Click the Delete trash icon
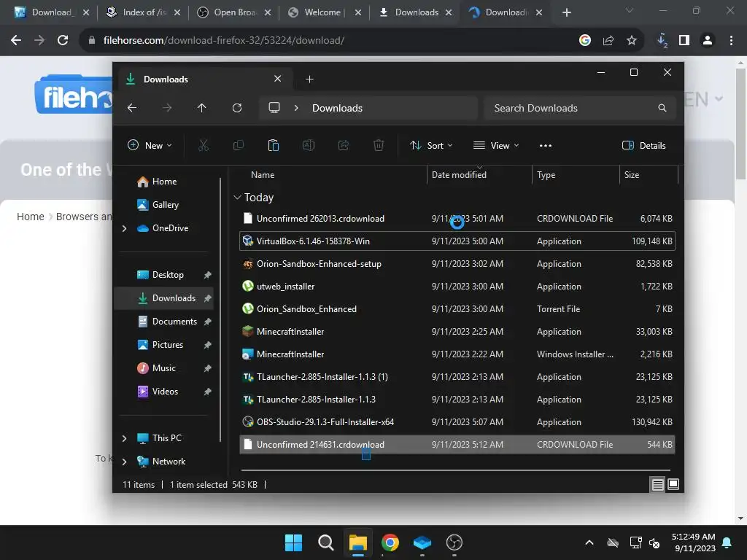 tap(379, 145)
